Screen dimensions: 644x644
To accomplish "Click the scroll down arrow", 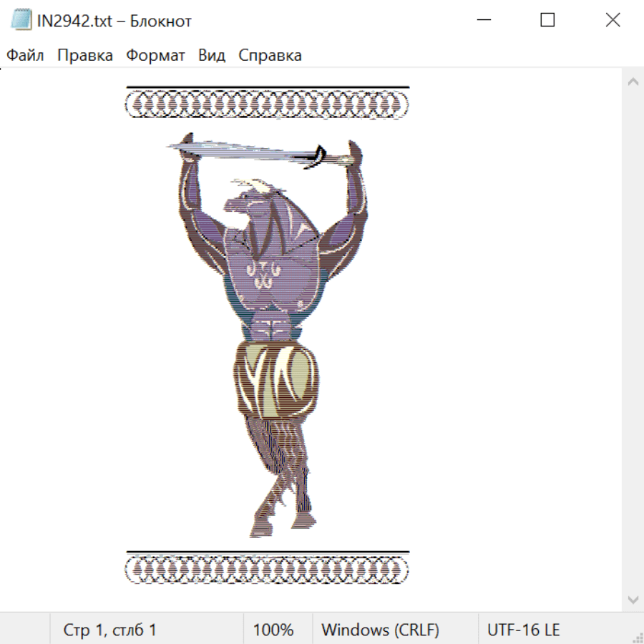I will (633, 599).
